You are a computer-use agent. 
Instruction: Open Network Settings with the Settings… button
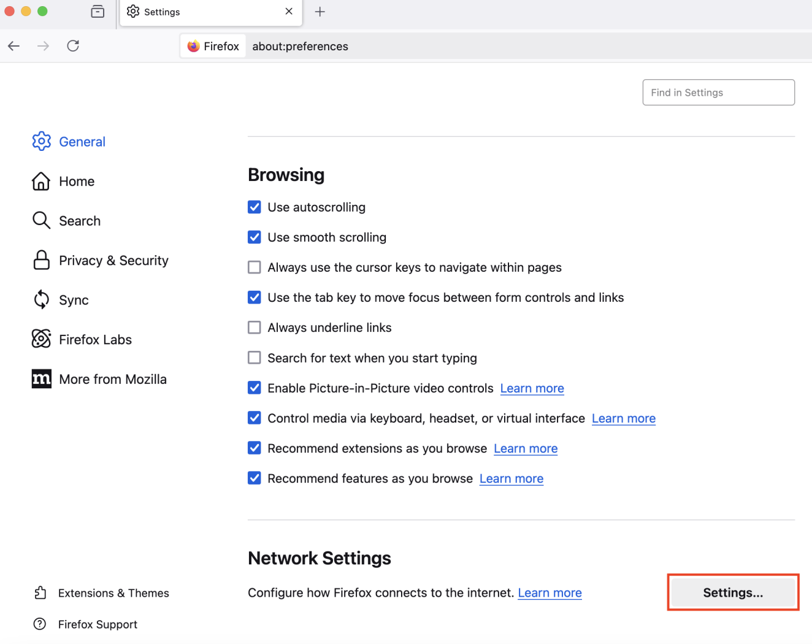pos(733,592)
